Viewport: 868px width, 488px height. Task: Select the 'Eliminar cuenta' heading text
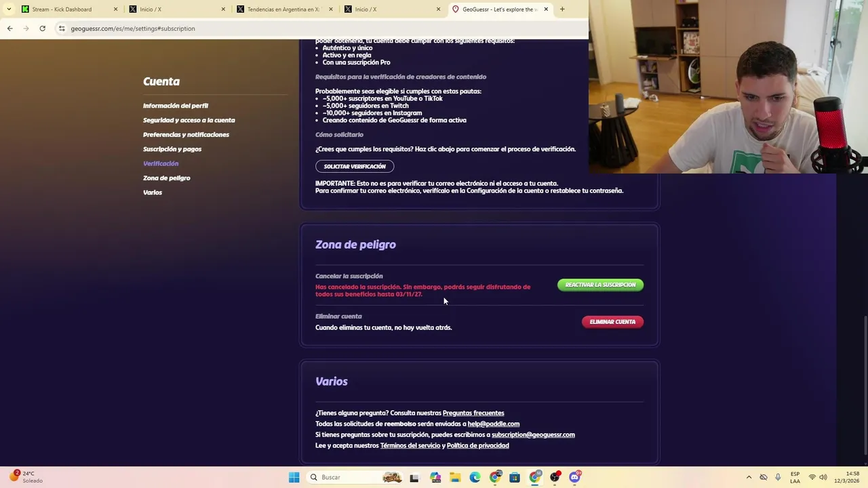[x=338, y=316]
